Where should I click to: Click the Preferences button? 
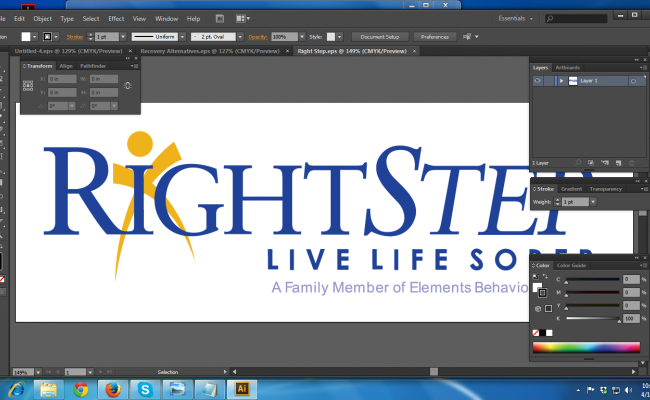(x=434, y=37)
